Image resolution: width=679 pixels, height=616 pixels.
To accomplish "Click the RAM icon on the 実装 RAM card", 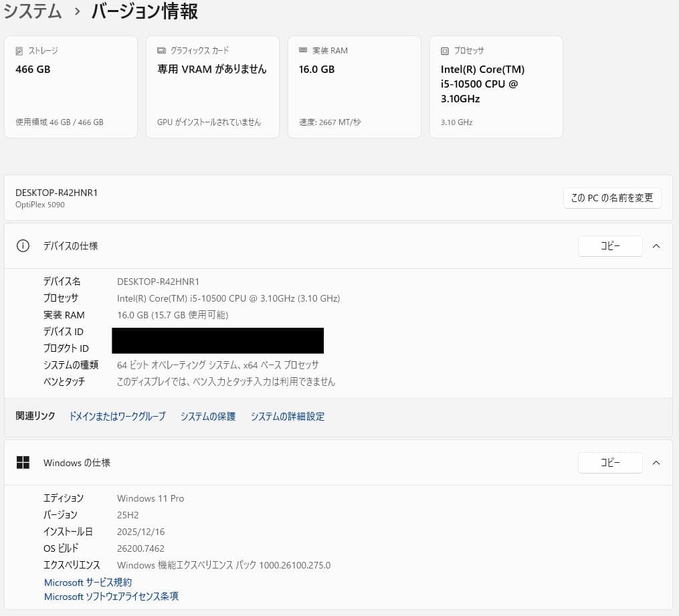I will [304, 50].
